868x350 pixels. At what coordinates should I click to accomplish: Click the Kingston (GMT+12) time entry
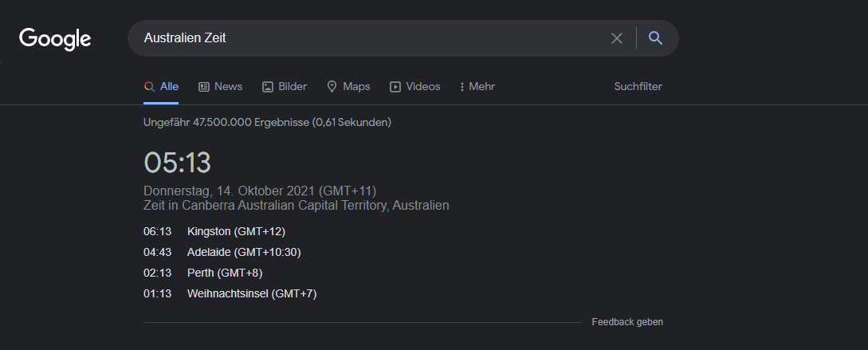click(236, 231)
